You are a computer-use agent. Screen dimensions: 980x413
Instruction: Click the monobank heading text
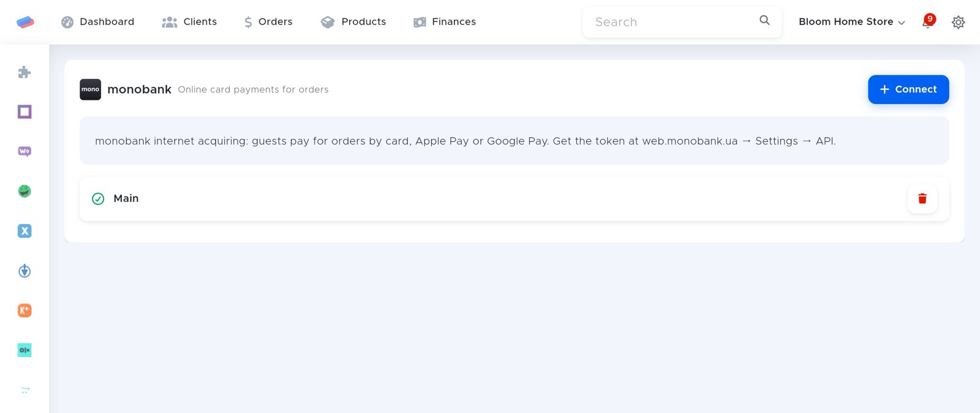[x=139, y=89]
